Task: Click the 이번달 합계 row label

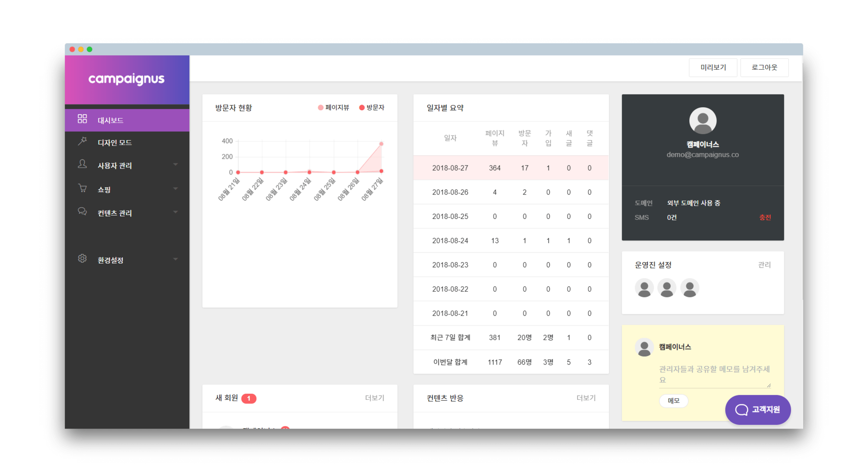Action: (x=450, y=362)
